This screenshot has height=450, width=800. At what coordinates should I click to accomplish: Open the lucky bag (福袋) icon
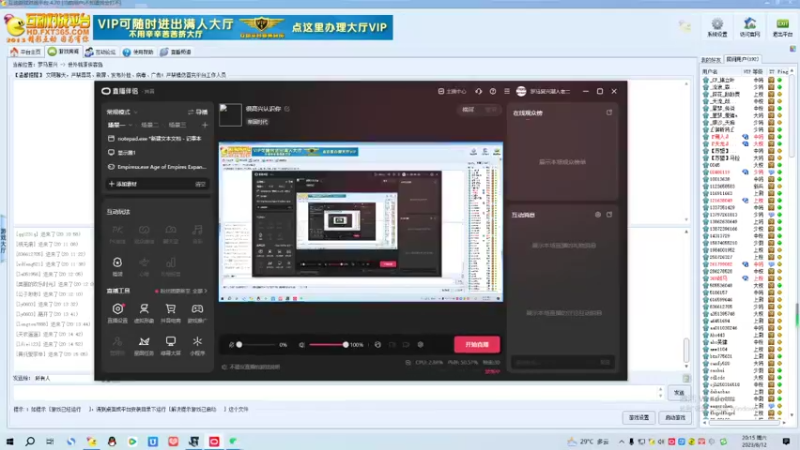click(117, 266)
